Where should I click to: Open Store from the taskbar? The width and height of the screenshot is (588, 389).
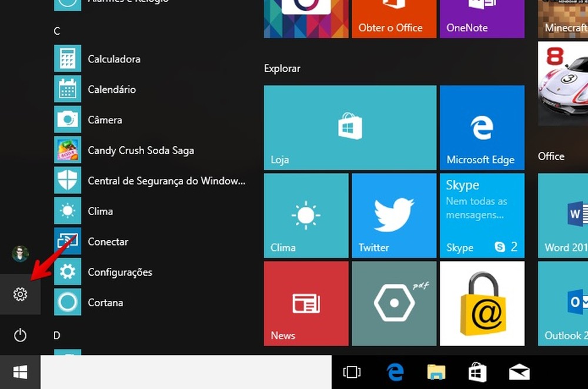477,372
